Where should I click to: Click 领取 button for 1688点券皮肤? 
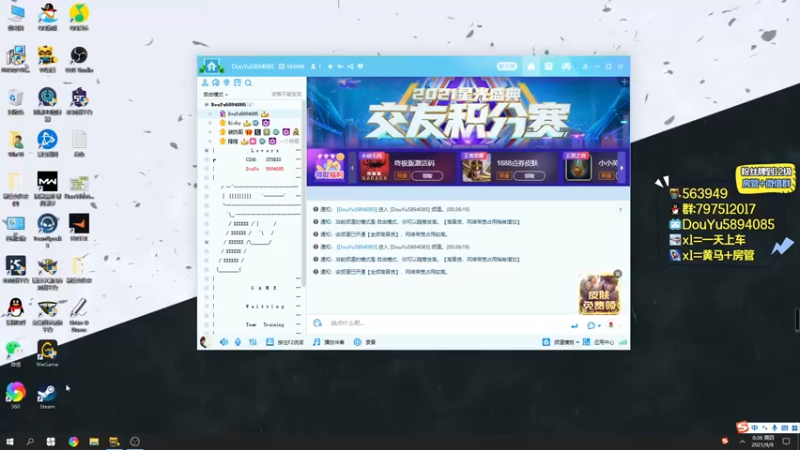coord(529,176)
